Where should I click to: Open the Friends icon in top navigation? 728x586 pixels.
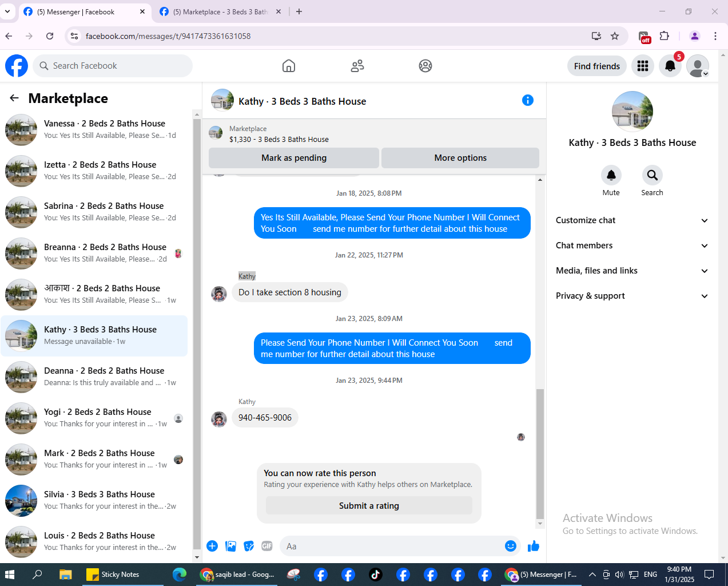[357, 66]
